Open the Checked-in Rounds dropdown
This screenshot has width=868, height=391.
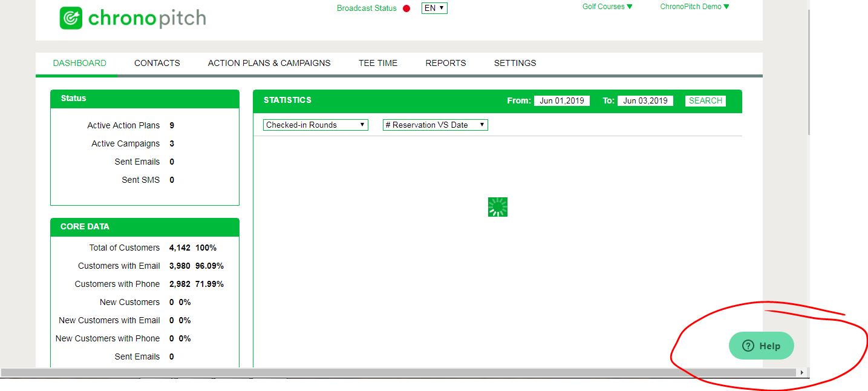(x=316, y=125)
